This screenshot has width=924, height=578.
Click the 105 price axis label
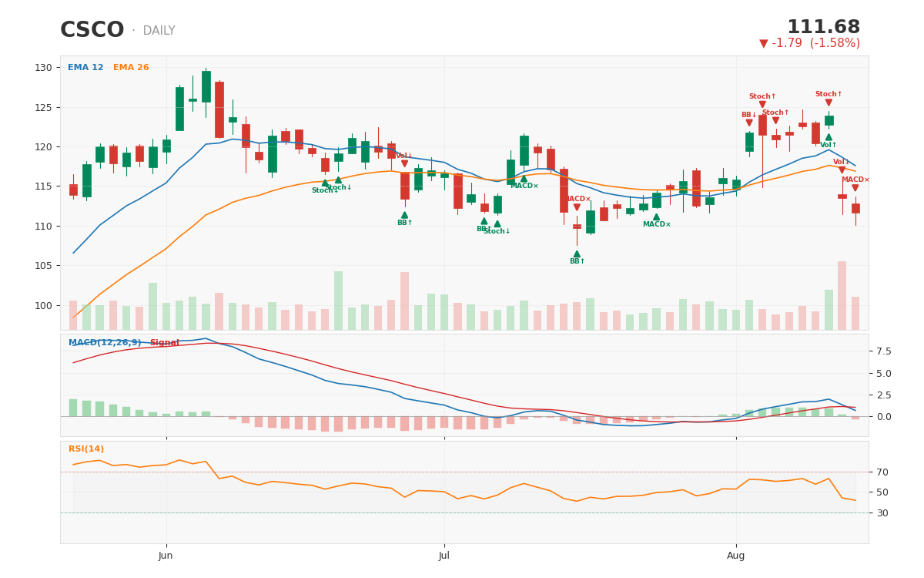tap(43, 266)
